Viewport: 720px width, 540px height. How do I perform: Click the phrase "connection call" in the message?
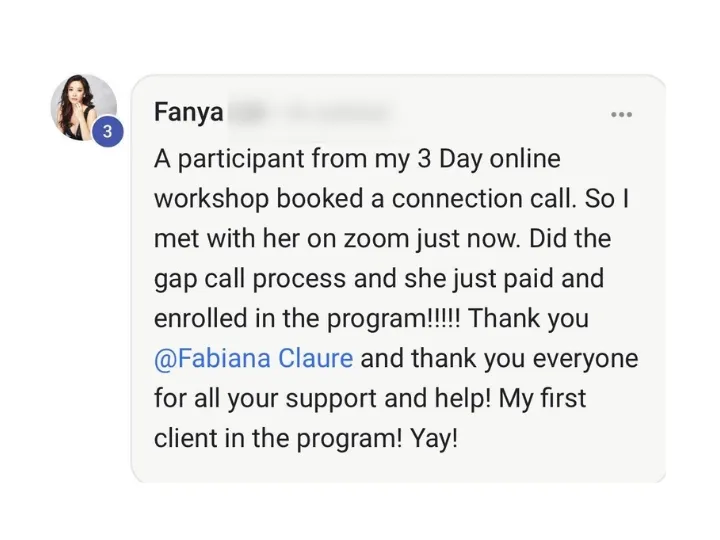coord(483,199)
